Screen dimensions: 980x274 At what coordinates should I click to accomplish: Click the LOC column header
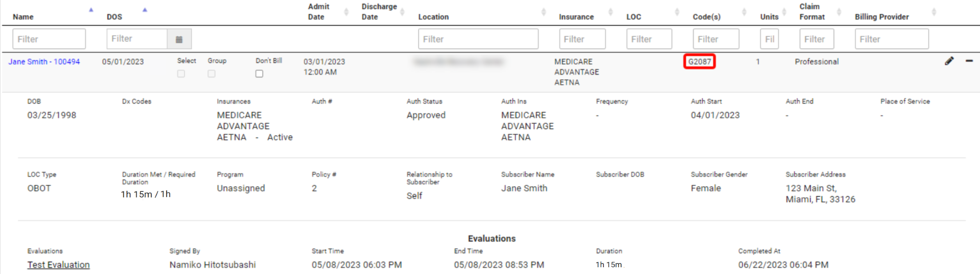(633, 17)
